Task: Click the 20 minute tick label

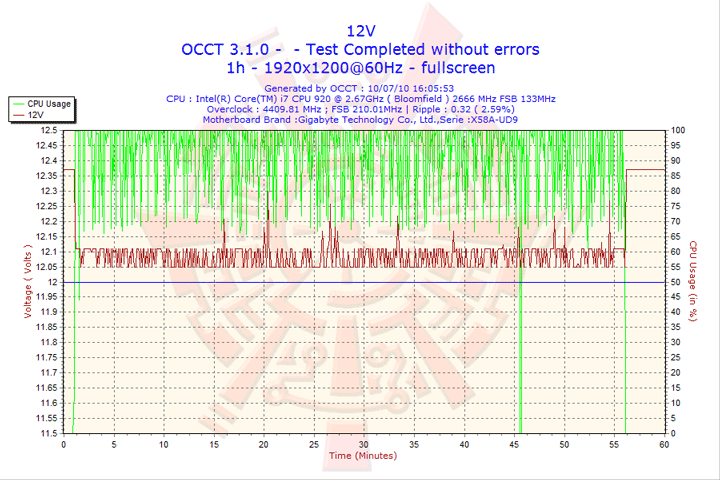Action: coord(264,445)
